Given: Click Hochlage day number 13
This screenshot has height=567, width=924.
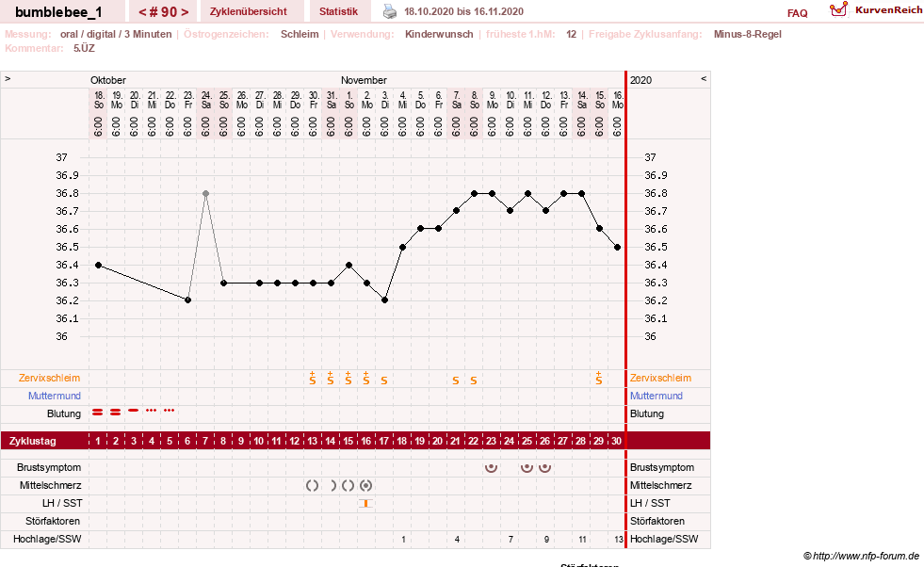Looking at the screenshot, I should click(x=618, y=540).
